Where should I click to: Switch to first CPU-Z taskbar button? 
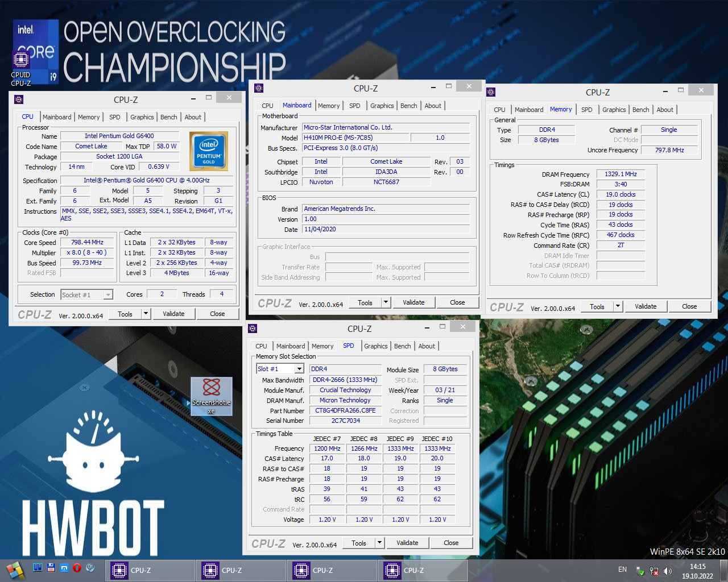150,570
